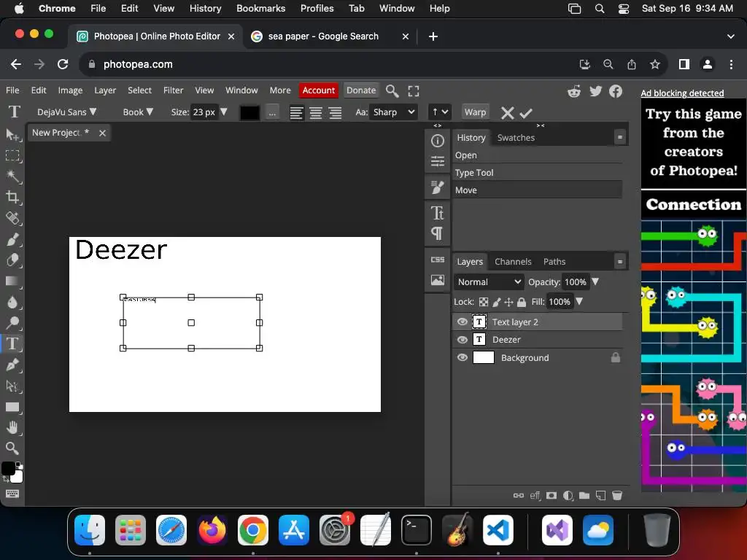
Task: Select the Rectangle shape tool
Action: tap(12, 407)
